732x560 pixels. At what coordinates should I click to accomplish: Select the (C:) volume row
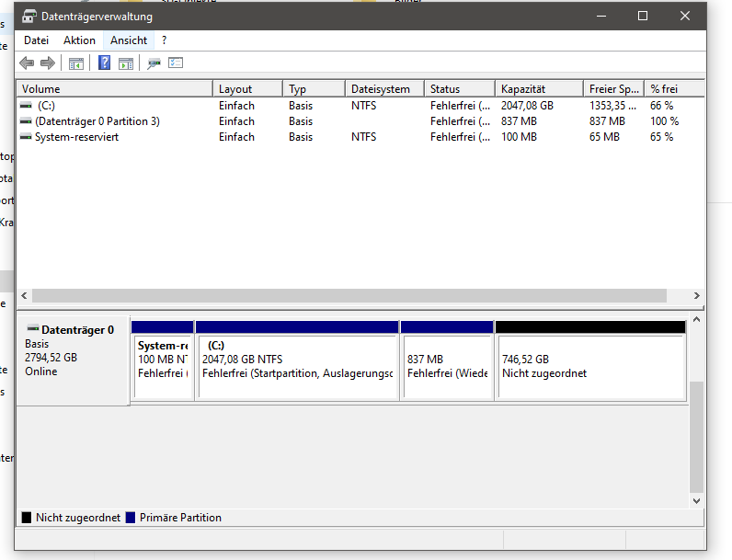pyautogui.click(x=360, y=106)
